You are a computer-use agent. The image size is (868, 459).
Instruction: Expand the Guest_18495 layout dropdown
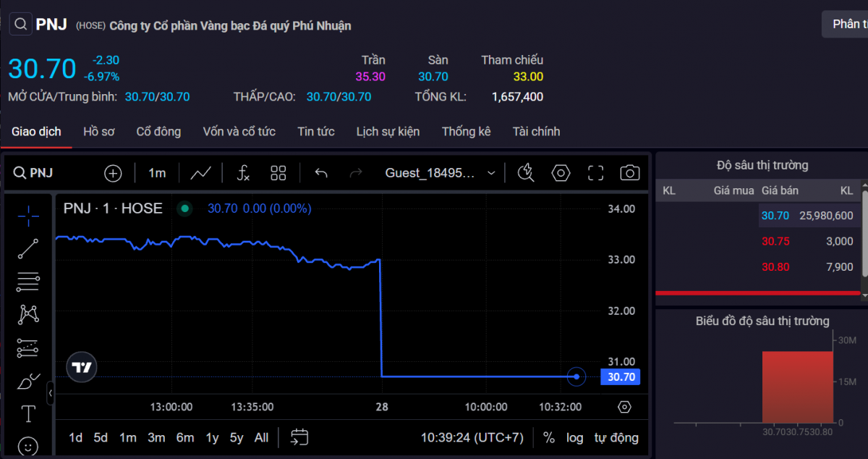(491, 173)
